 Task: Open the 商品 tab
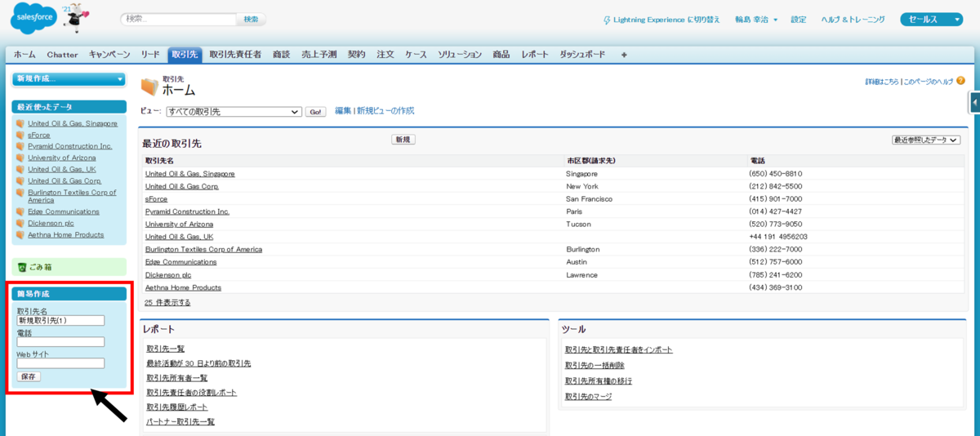501,55
